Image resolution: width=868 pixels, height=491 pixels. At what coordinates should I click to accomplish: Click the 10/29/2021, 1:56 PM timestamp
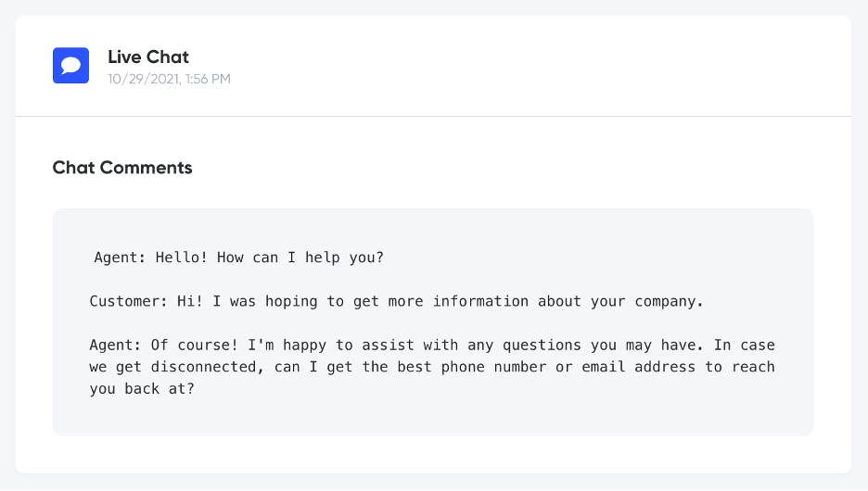click(x=169, y=80)
